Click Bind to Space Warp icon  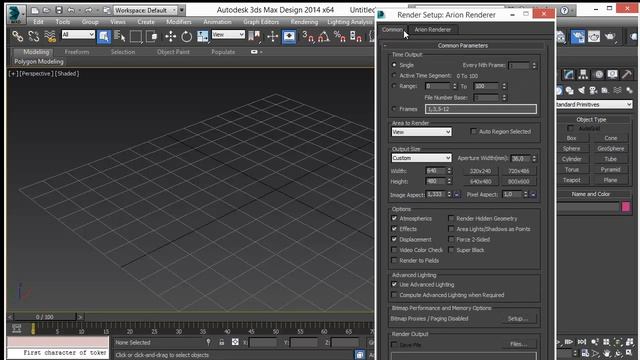[50, 37]
